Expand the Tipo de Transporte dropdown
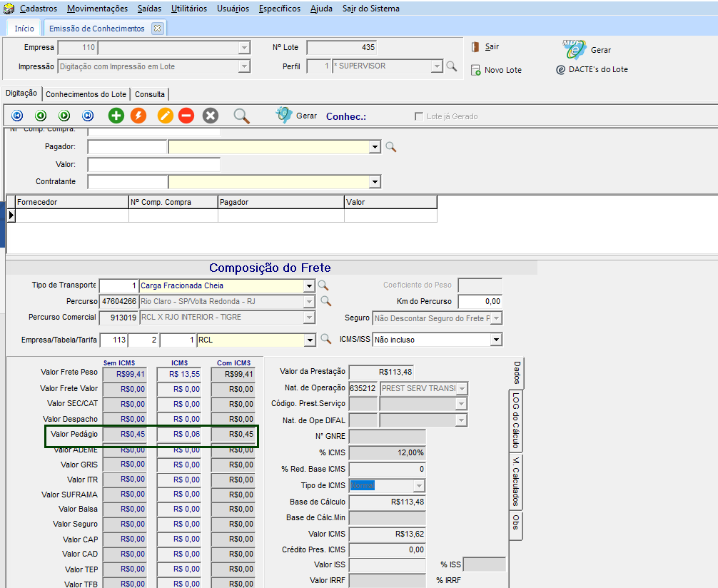Viewport: 718px width, 588px height. [x=309, y=286]
